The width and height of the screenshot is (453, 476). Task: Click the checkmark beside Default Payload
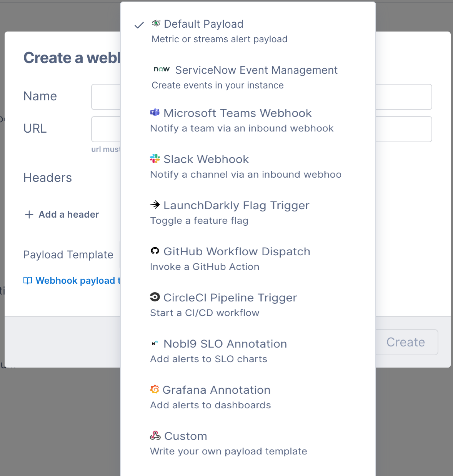139,25
